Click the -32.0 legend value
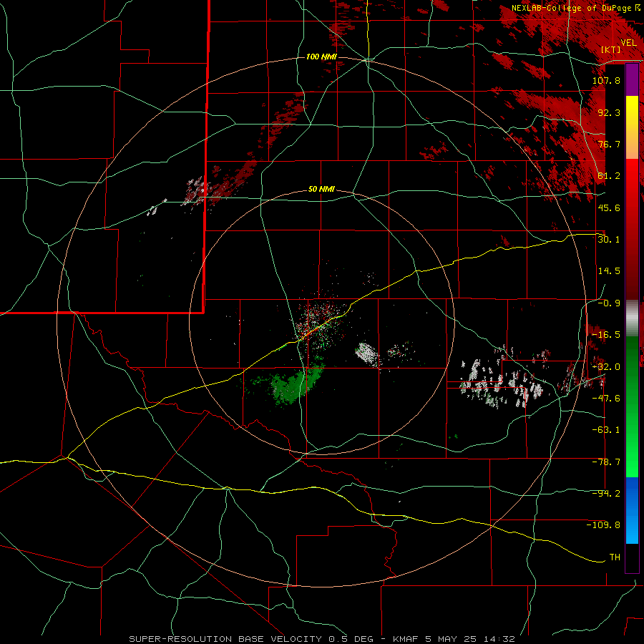This screenshot has width=644, height=644. pyautogui.click(x=606, y=366)
